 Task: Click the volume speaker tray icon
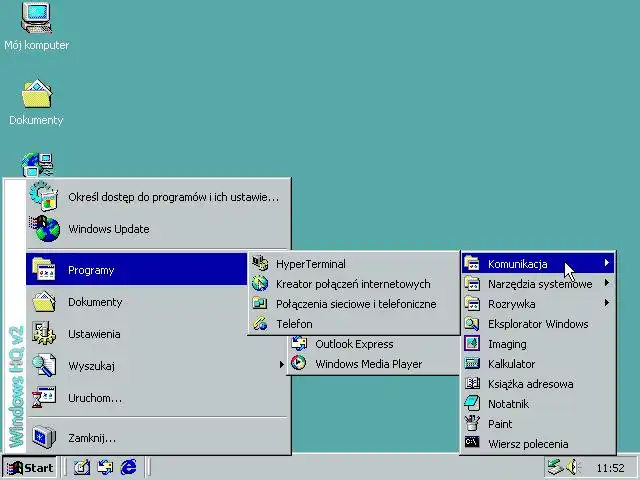point(573,467)
